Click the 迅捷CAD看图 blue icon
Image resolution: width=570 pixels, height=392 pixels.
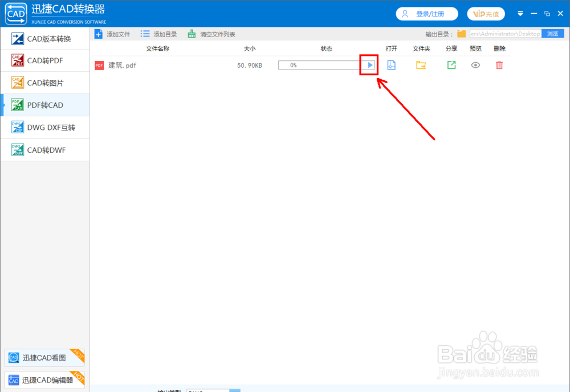(x=14, y=357)
